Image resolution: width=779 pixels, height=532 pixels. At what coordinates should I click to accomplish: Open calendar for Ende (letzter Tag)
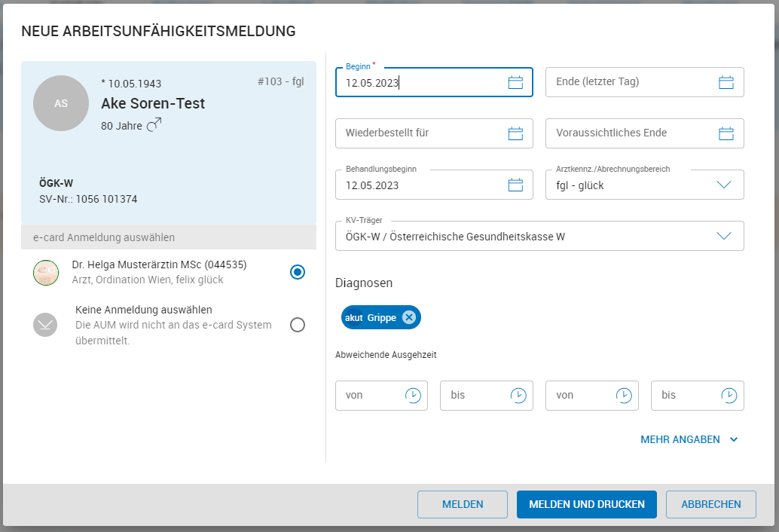click(x=726, y=83)
